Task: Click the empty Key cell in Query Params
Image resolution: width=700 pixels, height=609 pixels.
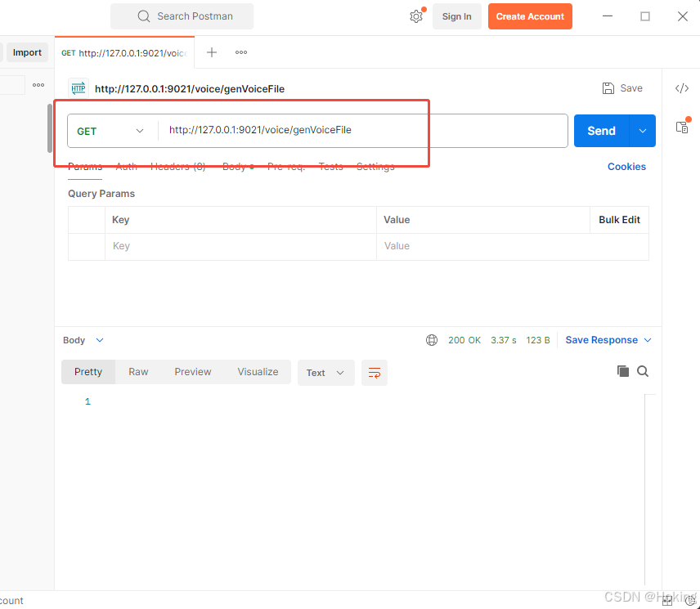Action: (240, 246)
